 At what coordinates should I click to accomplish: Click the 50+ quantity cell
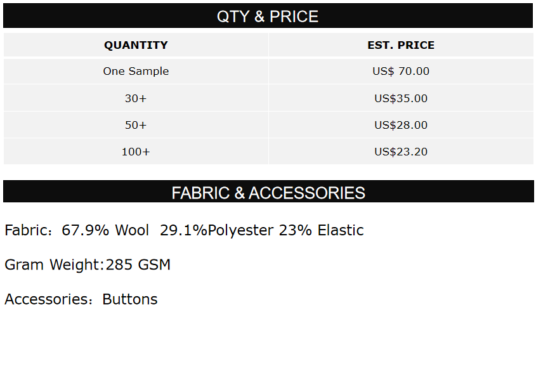click(136, 126)
